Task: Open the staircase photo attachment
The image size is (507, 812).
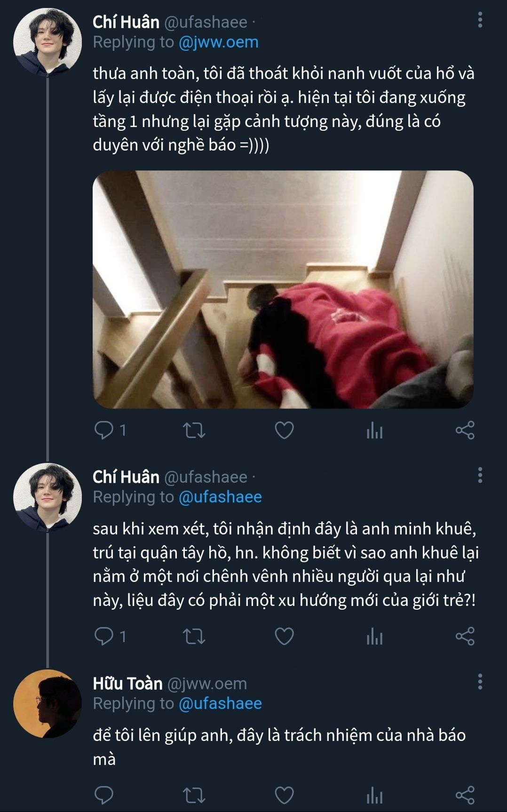Action: click(x=283, y=289)
